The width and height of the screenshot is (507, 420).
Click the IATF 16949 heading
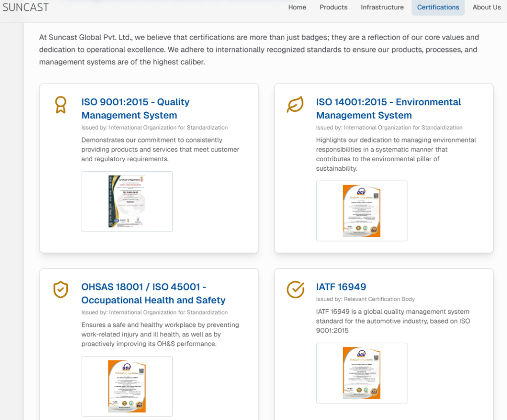pyautogui.click(x=341, y=287)
